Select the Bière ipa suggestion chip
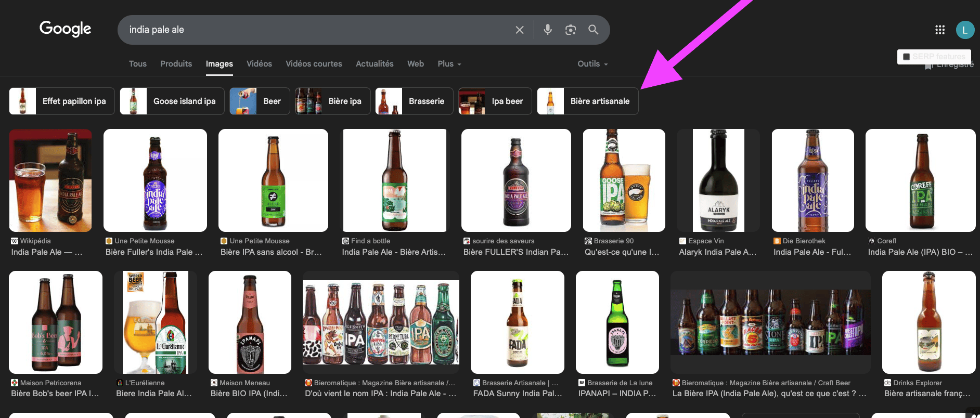Viewport: 980px width, 418px height. pos(332,101)
